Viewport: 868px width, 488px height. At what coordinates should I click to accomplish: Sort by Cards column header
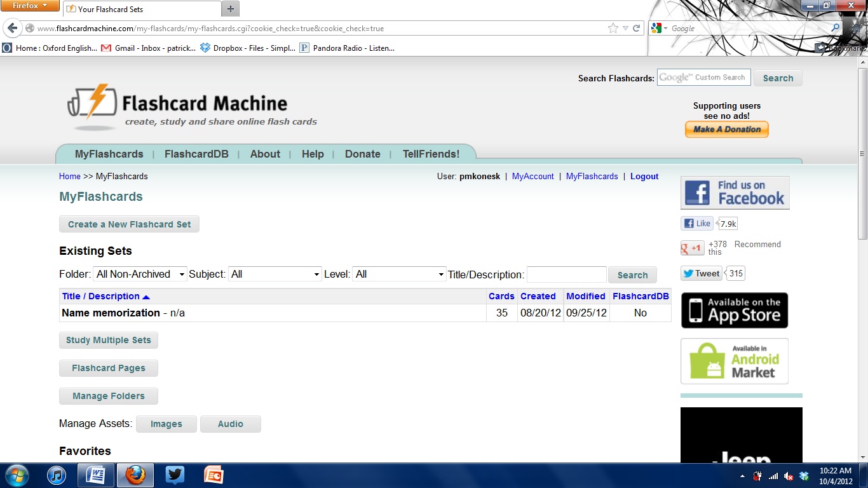tap(501, 296)
